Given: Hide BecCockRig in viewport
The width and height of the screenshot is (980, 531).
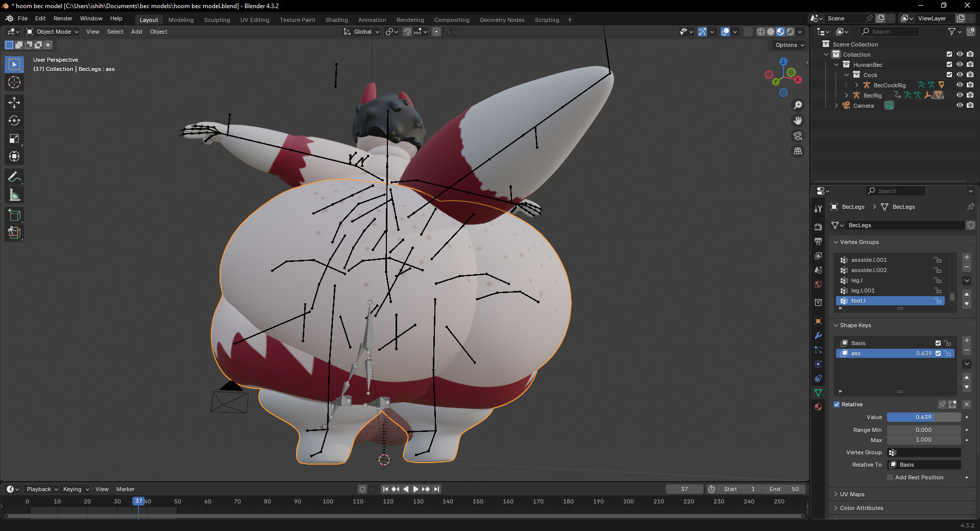Looking at the screenshot, I should (960, 85).
